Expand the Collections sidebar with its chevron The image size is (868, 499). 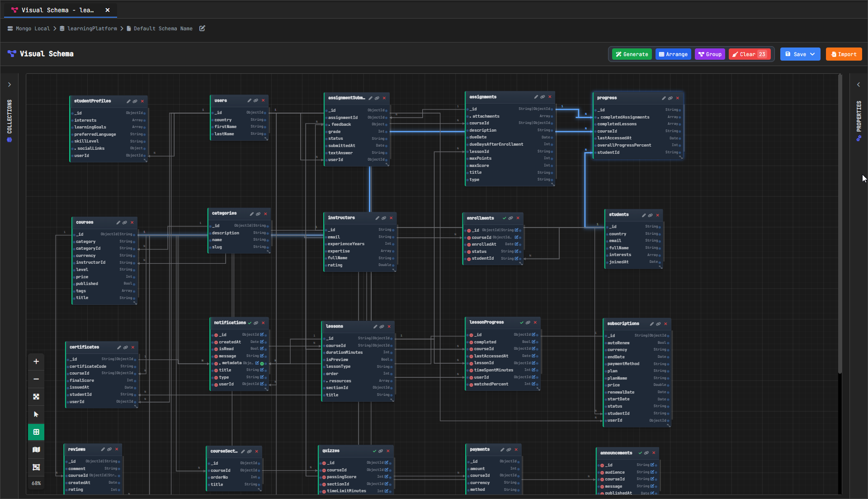[9, 84]
